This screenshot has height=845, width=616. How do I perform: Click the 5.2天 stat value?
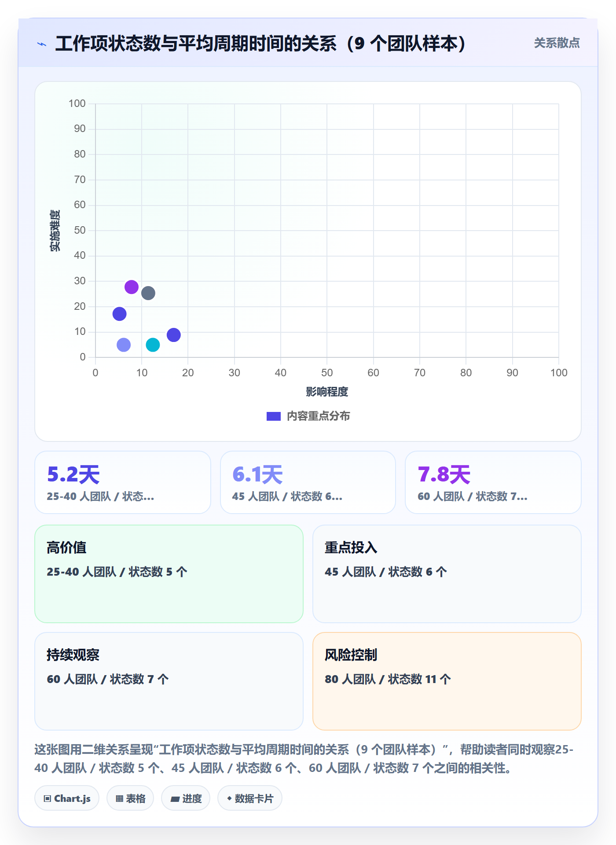pos(73,474)
